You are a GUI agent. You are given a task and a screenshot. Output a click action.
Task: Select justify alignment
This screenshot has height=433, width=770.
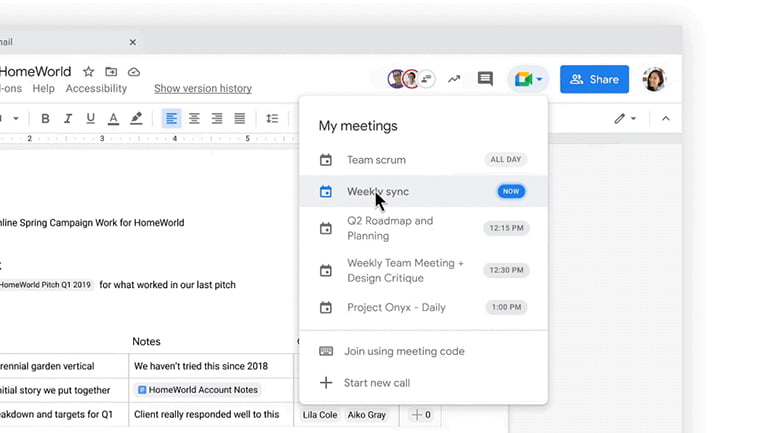coord(240,118)
